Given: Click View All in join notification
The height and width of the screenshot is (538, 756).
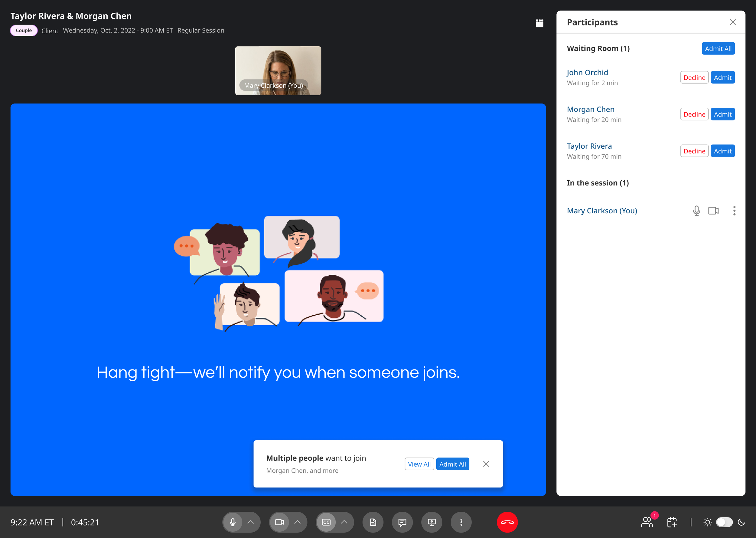Looking at the screenshot, I should point(419,464).
